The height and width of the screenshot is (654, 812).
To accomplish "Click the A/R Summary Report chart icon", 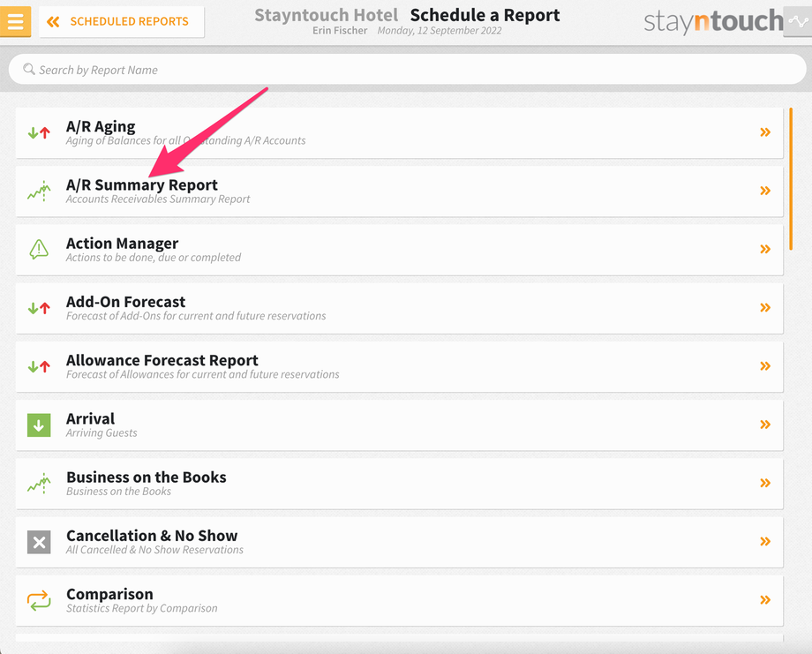I will (x=39, y=191).
